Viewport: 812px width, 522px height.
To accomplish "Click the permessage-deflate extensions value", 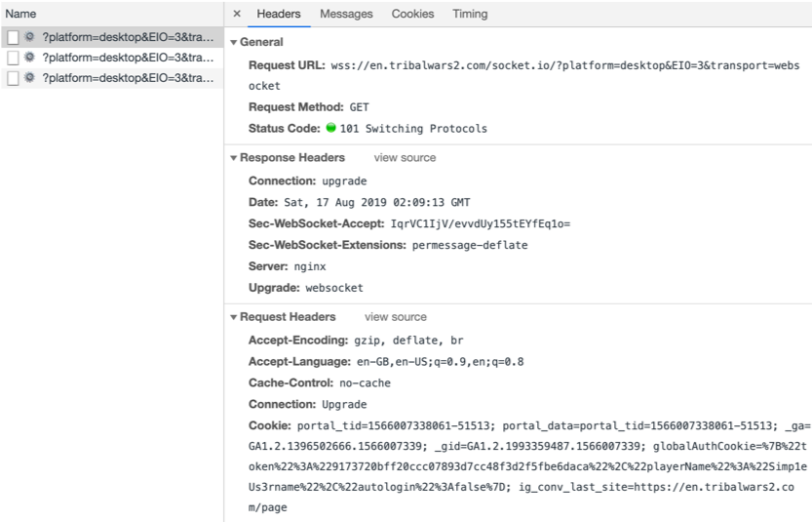I will (470, 245).
